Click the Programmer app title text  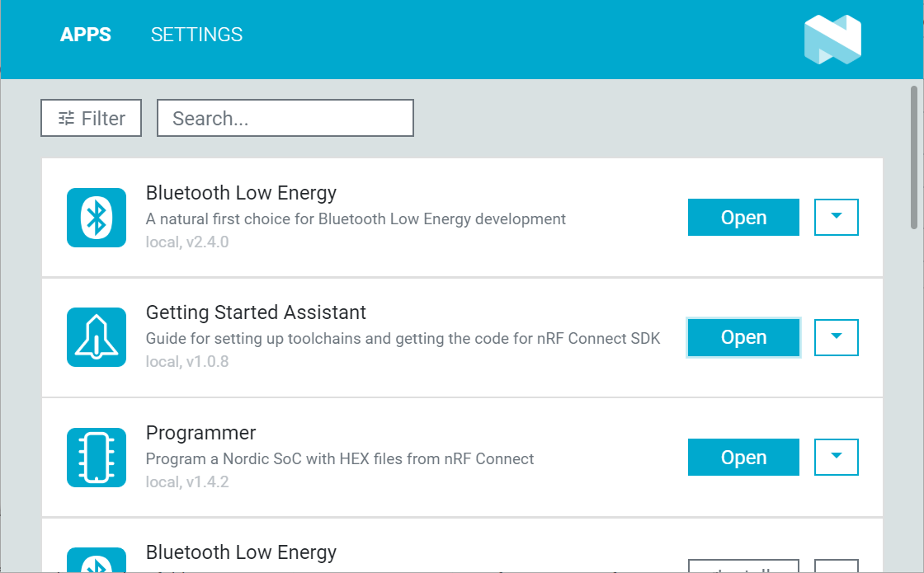[x=200, y=433]
